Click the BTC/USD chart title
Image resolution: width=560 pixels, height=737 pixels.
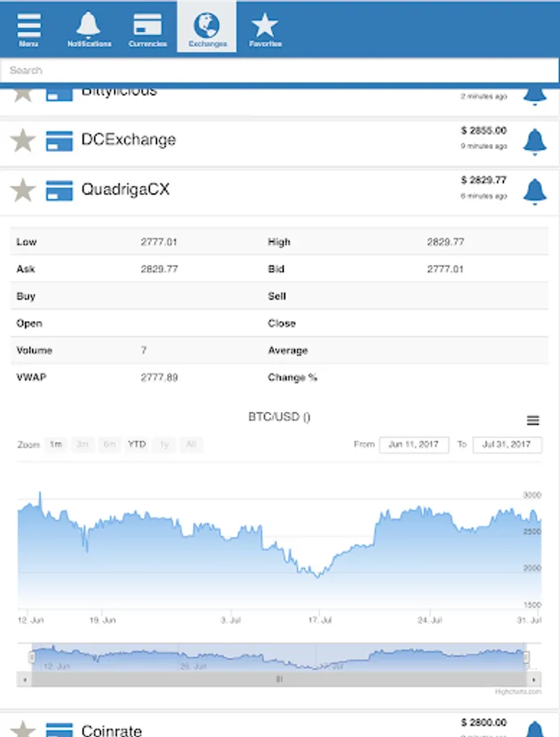pos(279,417)
